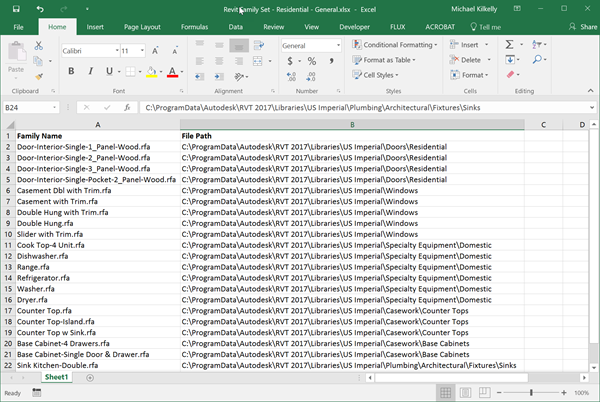The height and width of the screenshot is (402, 600).
Task: Apply Comma Style
Action: coord(331,61)
